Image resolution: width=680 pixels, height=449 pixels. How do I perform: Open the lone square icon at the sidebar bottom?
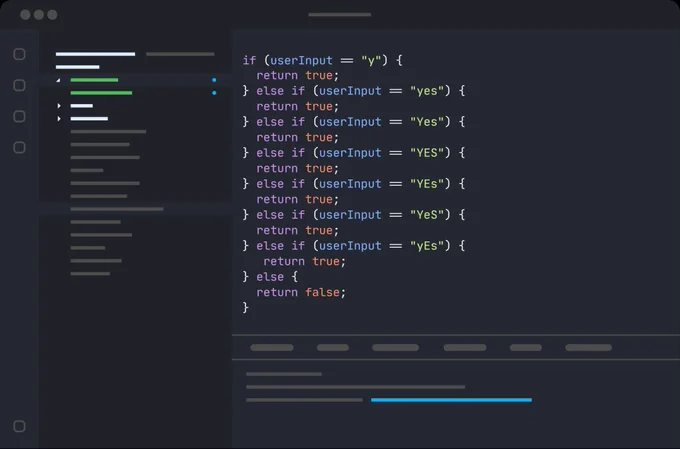tap(19, 426)
